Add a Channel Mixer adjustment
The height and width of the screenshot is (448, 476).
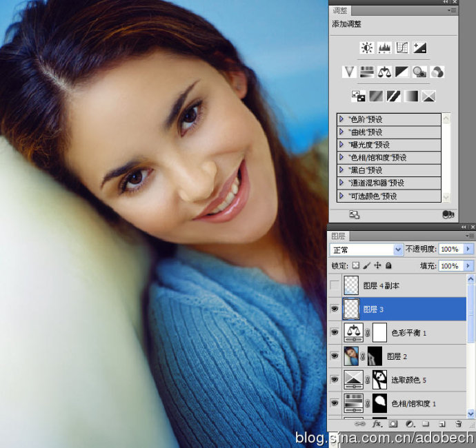pos(437,72)
